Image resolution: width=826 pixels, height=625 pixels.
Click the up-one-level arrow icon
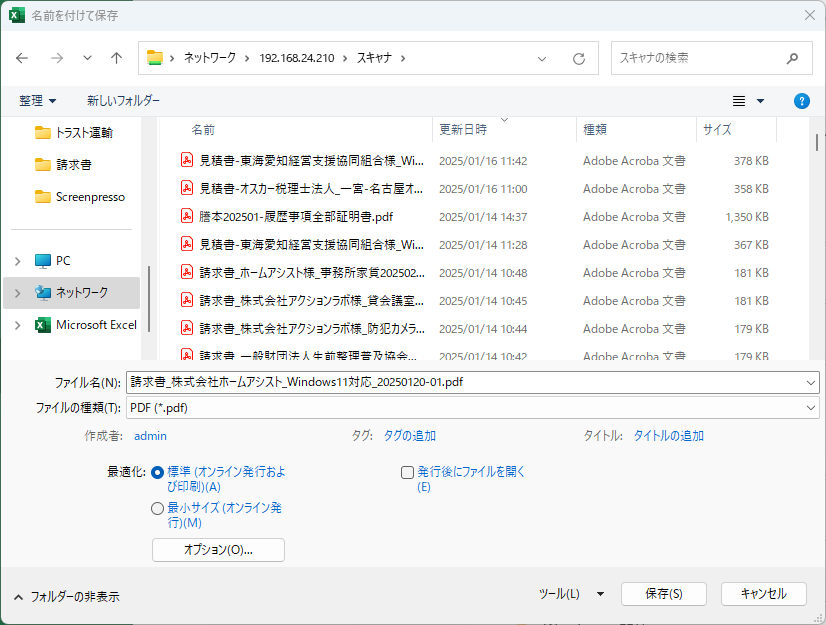pos(116,58)
